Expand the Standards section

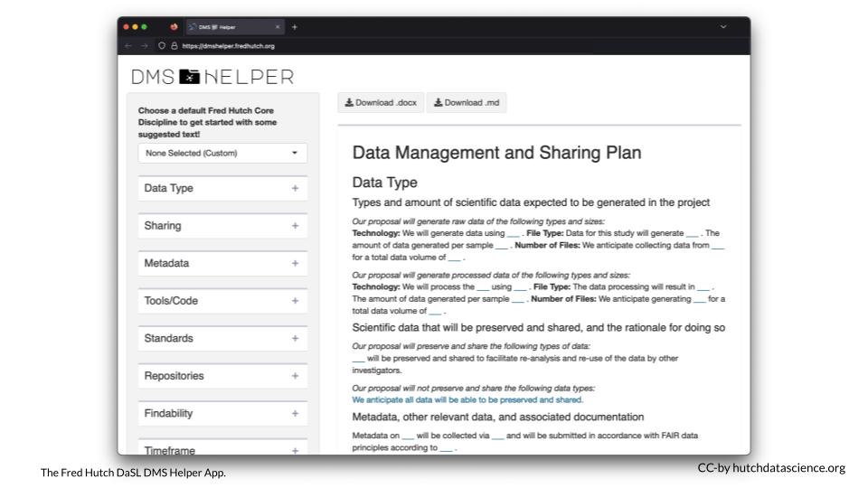coord(222,339)
